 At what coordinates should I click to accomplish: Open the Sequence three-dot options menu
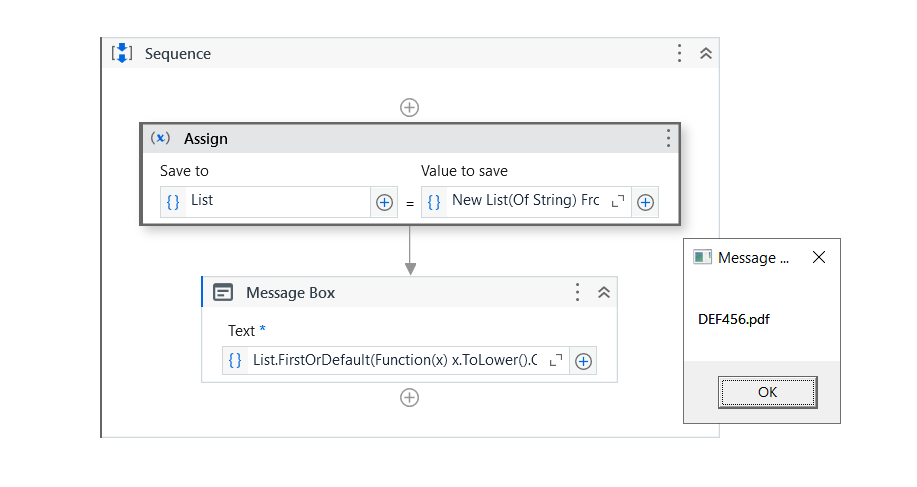pos(679,54)
